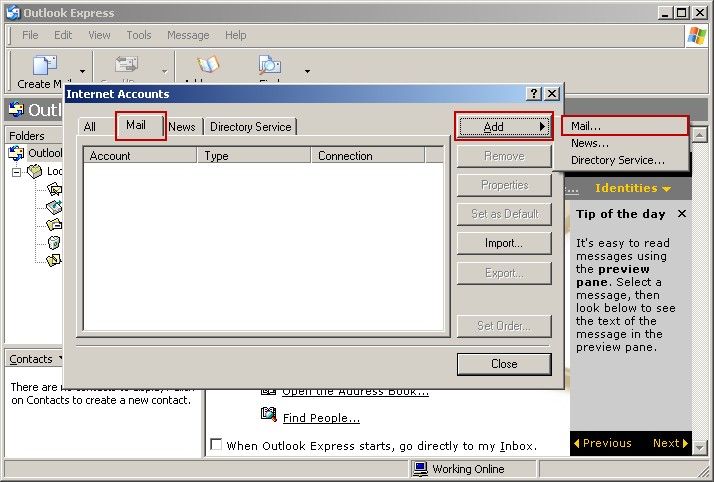Select the Local Folders icon
Image resolution: width=714 pixels, height=482 pixels.
pyautogui.click(x=35, y=172)
